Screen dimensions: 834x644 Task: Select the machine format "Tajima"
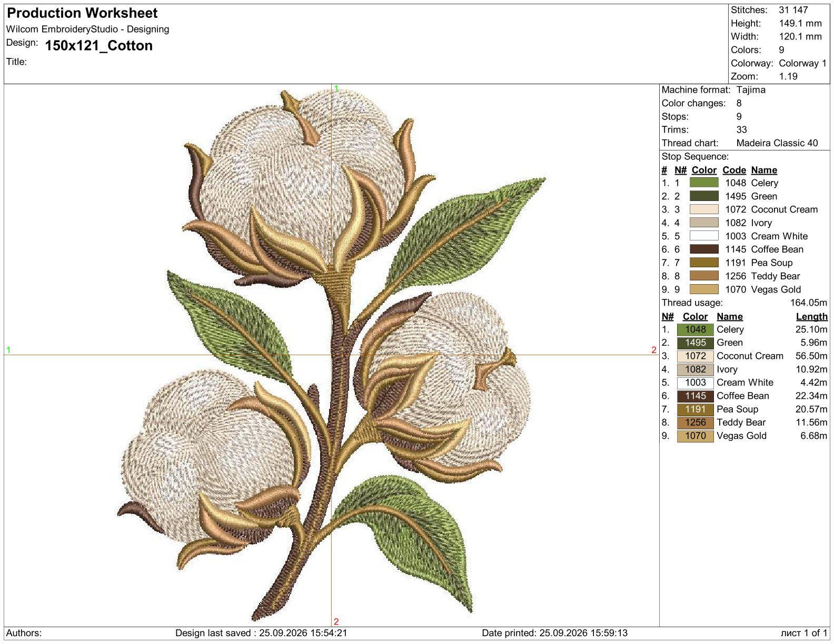point(751,90)
